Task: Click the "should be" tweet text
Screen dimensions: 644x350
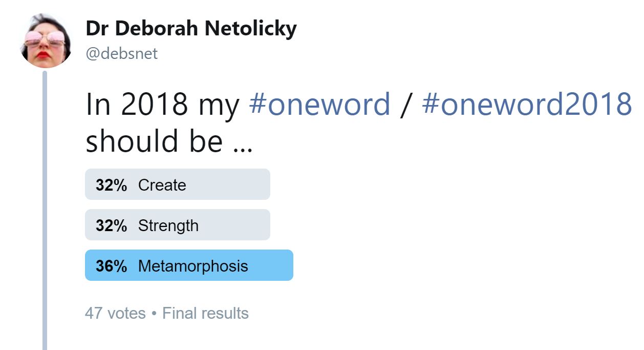Action: 154,140
